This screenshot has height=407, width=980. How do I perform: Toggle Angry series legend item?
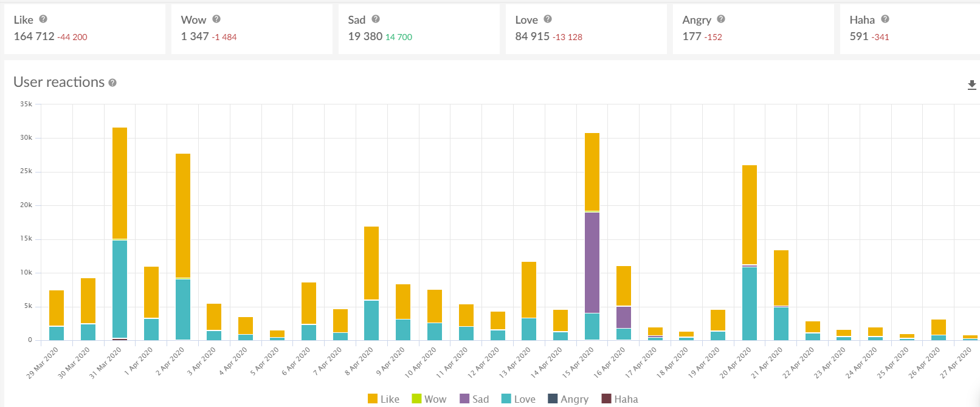tap(568, 399)
